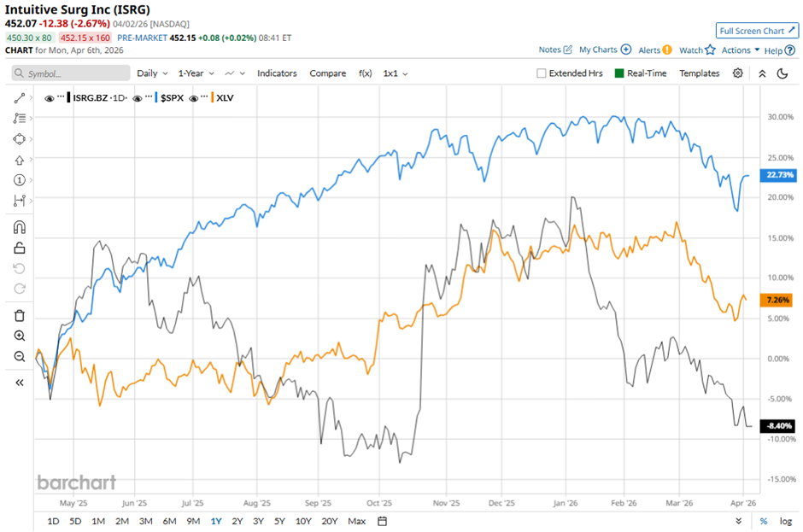Image resolution: width=803 pixels, height=532 pixels.
Task: Switch to dark mode moon icon
Action: (782, 73)
